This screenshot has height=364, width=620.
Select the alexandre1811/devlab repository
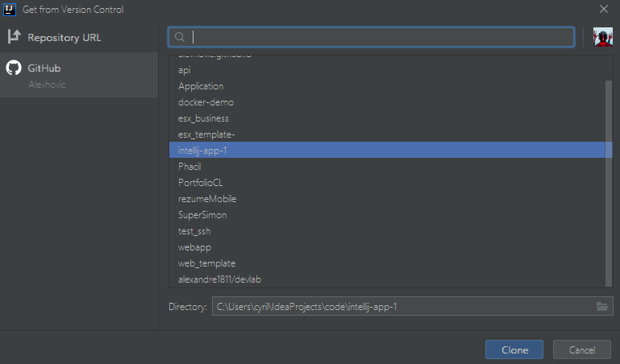pos(391,279)
